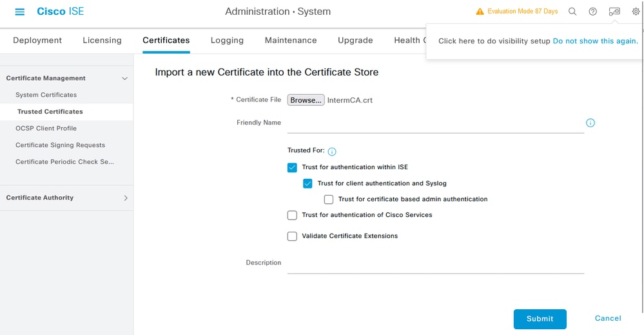Click the Administration · System page title
The height and width of the screenshot is (335, 644).
tap(278, 12)
